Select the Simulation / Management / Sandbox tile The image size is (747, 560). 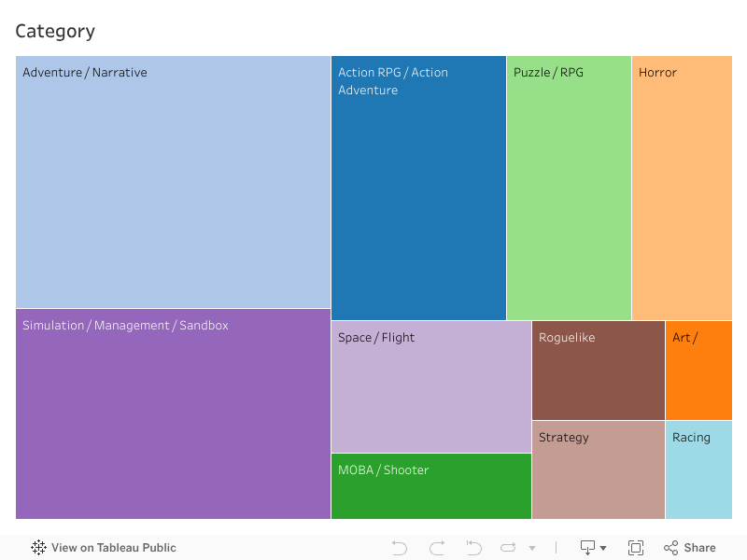[x=173, y=413]
